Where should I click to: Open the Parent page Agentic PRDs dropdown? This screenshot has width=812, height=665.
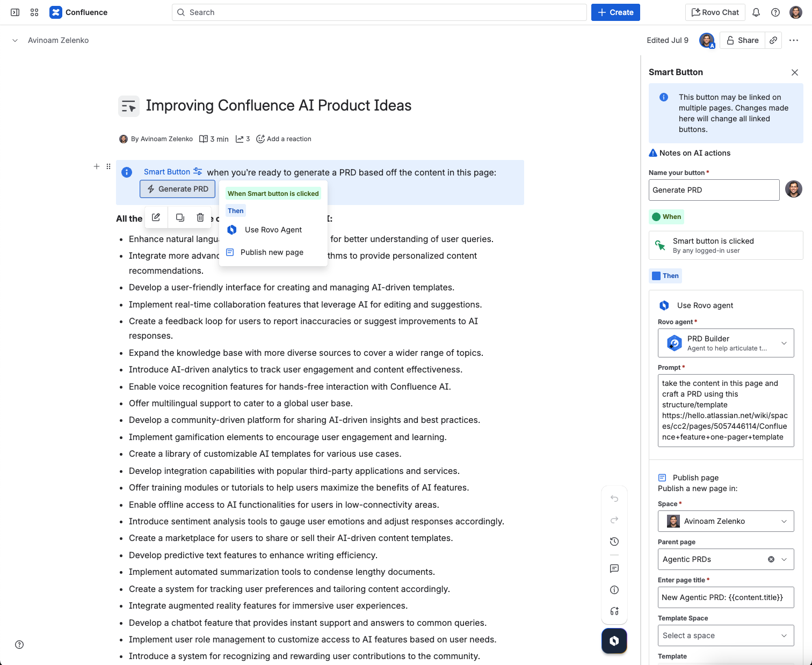[726, 559]
